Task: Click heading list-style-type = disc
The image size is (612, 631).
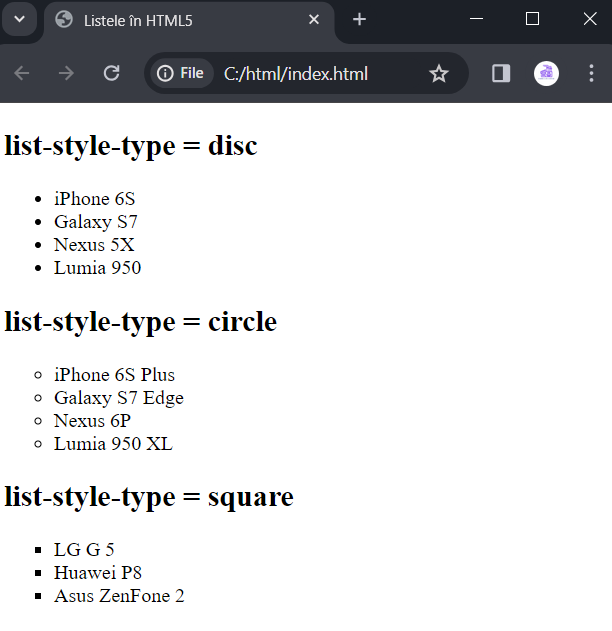Action: (x=131, y=146)
